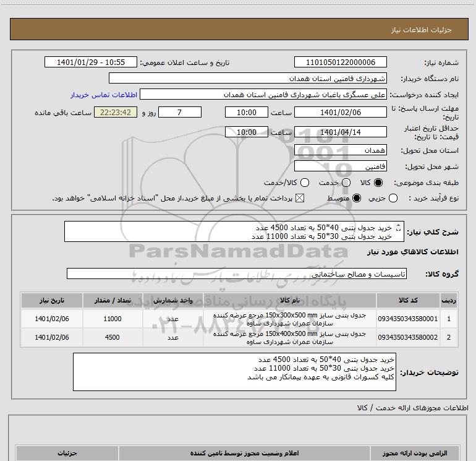Click response deadline date 1401/02/06 field
Screen dimensions: 476x461
click(x=340, y=112)
